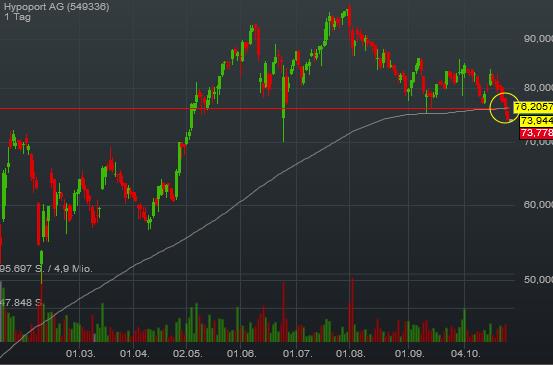Select the 50,00 price axis label
The height and width of the screenshot is (365, 553).
538,280
